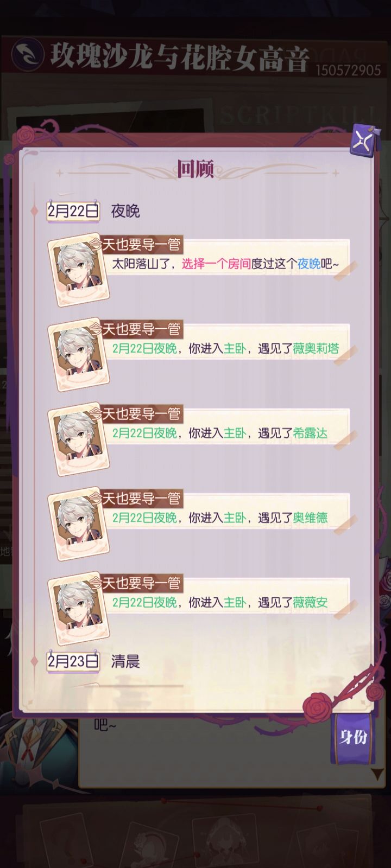Open the 身份 identity tab
This screenshot has height=868, width=391.
point(353,737)
